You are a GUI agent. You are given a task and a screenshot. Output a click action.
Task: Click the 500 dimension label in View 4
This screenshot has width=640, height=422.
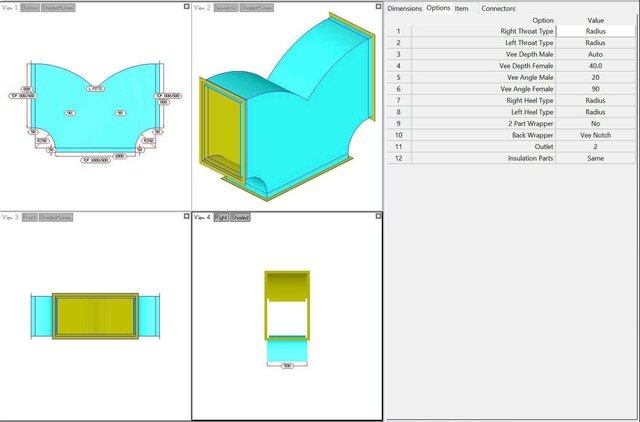[x=287, y=364]
